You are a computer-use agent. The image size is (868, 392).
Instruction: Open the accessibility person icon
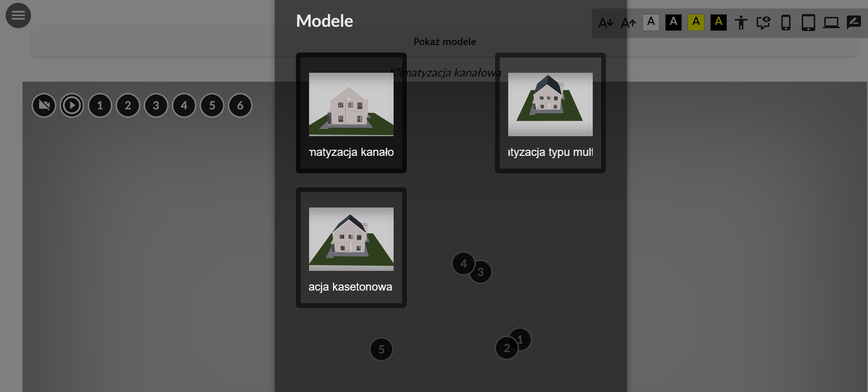(x=741, y=23)
